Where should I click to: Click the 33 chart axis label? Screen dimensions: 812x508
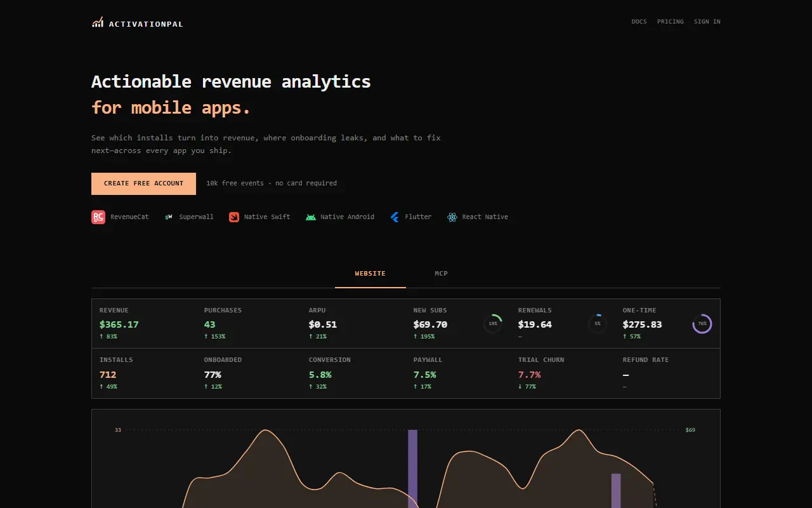118,430
